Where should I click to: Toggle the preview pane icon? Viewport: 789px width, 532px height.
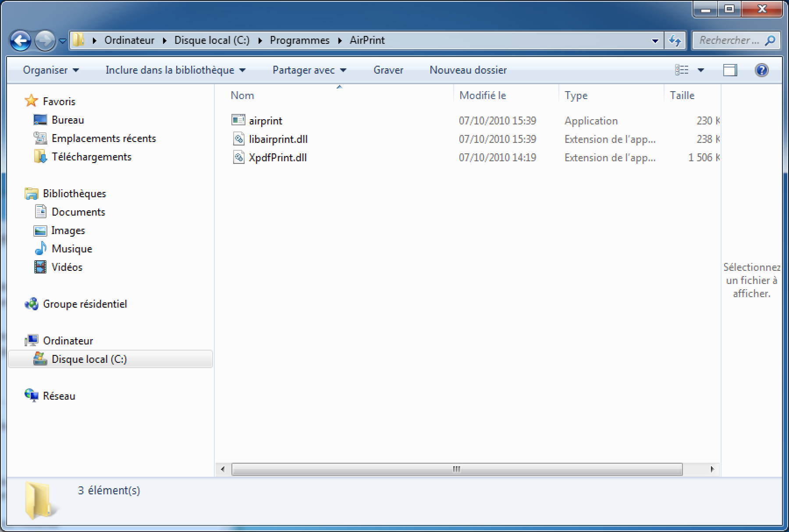pos(730,70)
